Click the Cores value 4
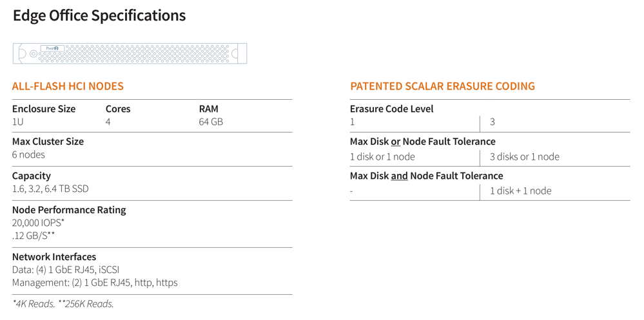The width and height of the screenshot is (644, 320). pos(108,122)
